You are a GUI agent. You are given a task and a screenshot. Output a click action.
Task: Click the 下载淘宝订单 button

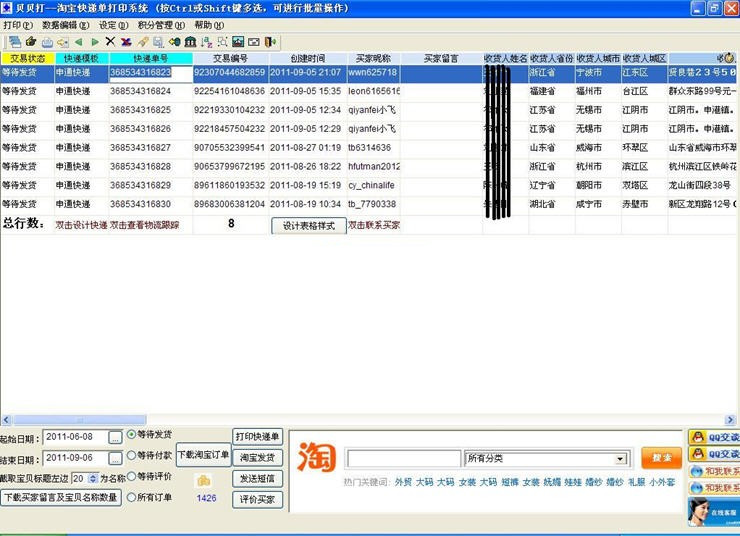[x=203, y=455]
